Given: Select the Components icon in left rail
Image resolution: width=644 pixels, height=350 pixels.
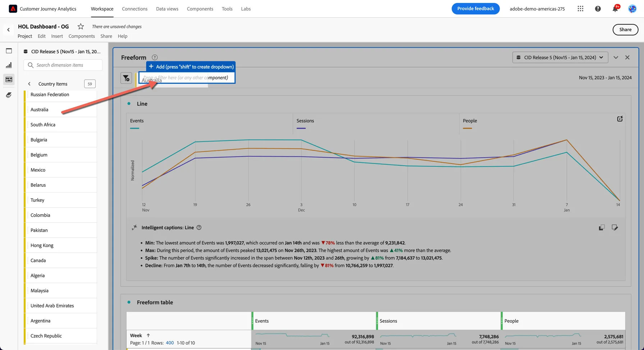Looking at the screenshot, I should [x=9, y=79].
